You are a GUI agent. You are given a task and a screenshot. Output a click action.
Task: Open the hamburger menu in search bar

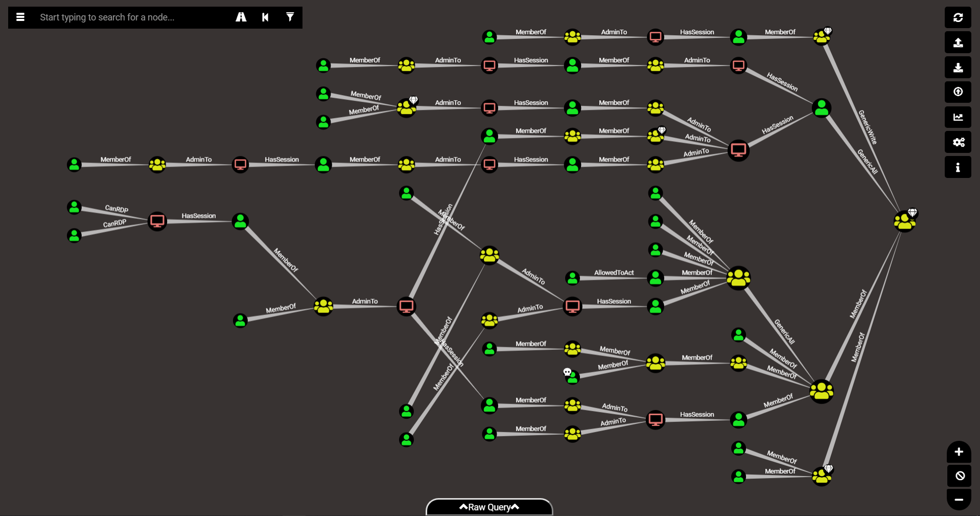(x=20, y=17)
